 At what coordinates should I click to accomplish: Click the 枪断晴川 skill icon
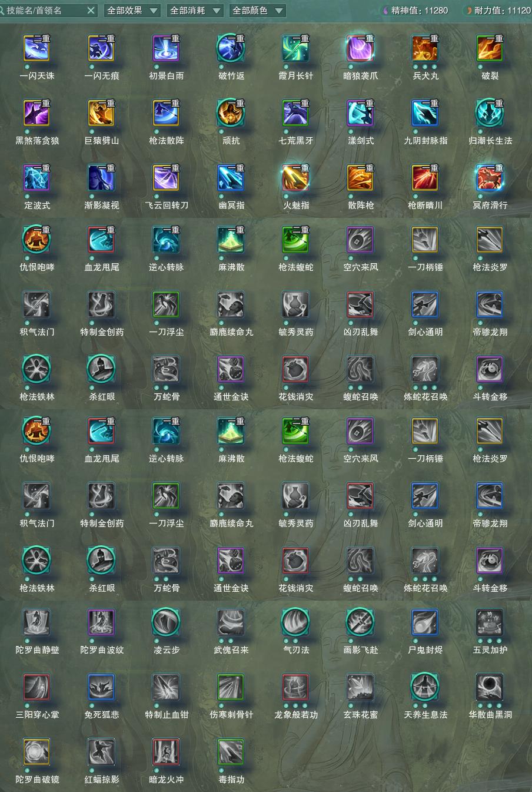point(425,178)
